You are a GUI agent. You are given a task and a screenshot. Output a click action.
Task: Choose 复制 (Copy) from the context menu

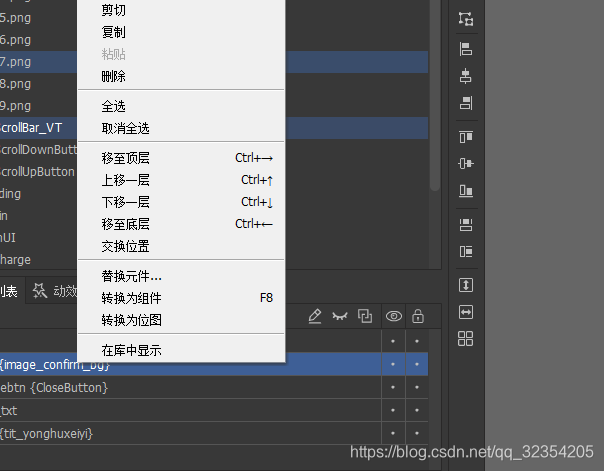[181, 32]
